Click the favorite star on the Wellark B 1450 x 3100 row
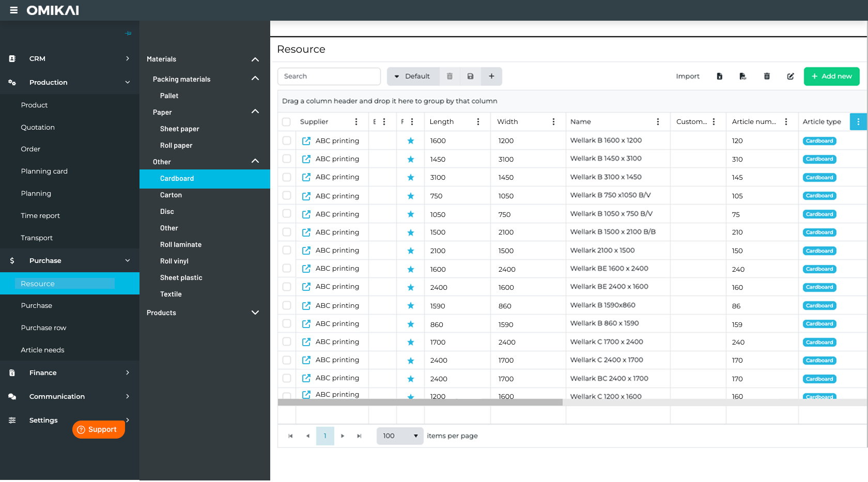This screenshot has height=482, width=868. pyautogui.click(x=410, y=159)
